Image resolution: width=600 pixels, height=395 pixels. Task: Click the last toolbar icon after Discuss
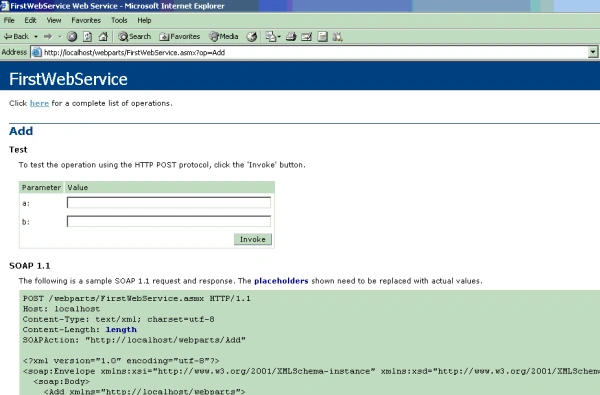coord(338,36)
